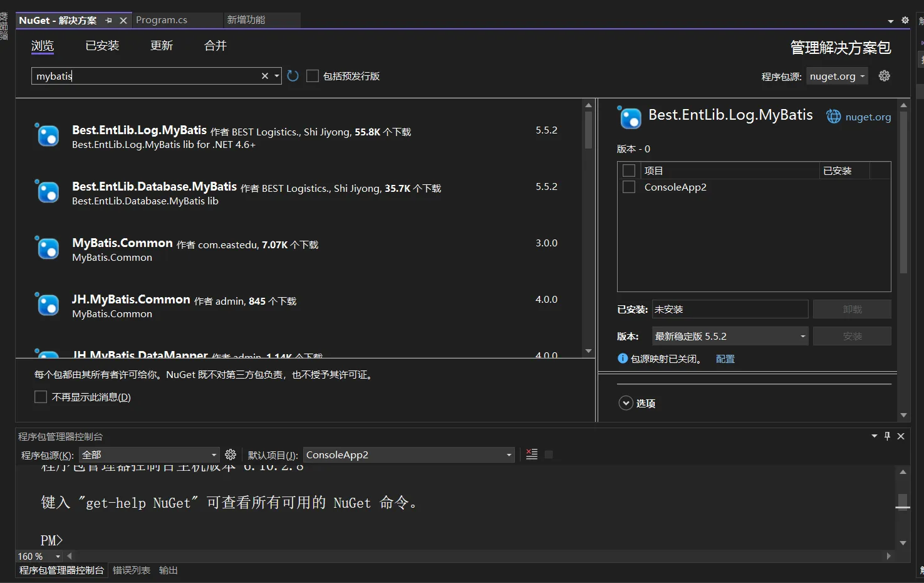Click console vertical scrollbar thumb
This screenshot has height=583, width=924.
tap(903, 502)
